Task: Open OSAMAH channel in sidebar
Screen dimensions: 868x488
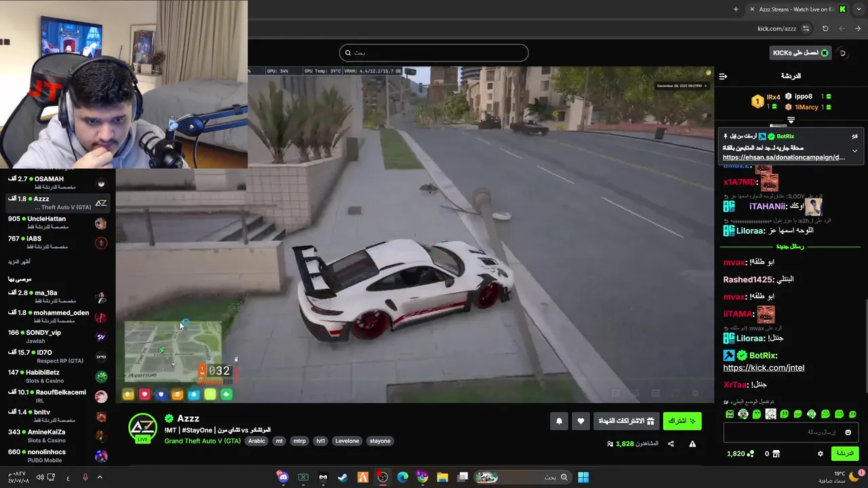Action: click(58, 182)
